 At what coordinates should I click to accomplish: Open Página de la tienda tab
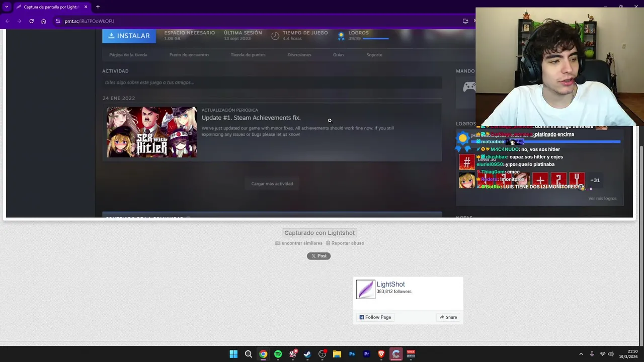[x=128, y=55]
